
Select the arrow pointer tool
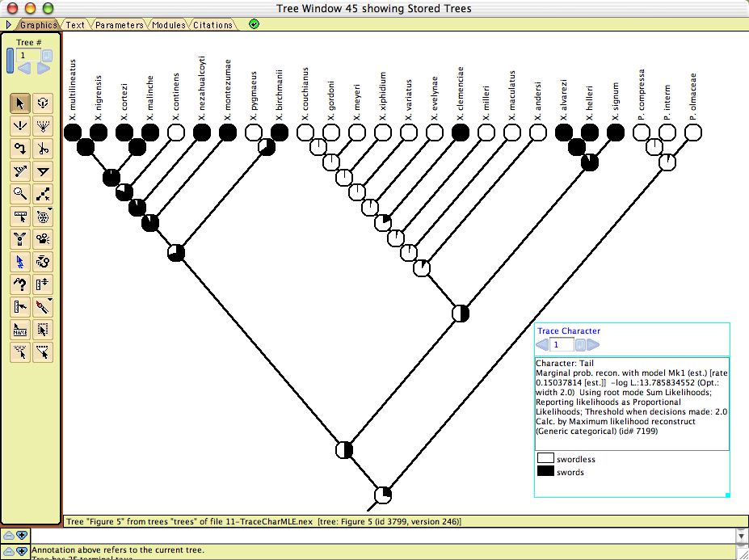pyautogui.click(x=20, y=103)
